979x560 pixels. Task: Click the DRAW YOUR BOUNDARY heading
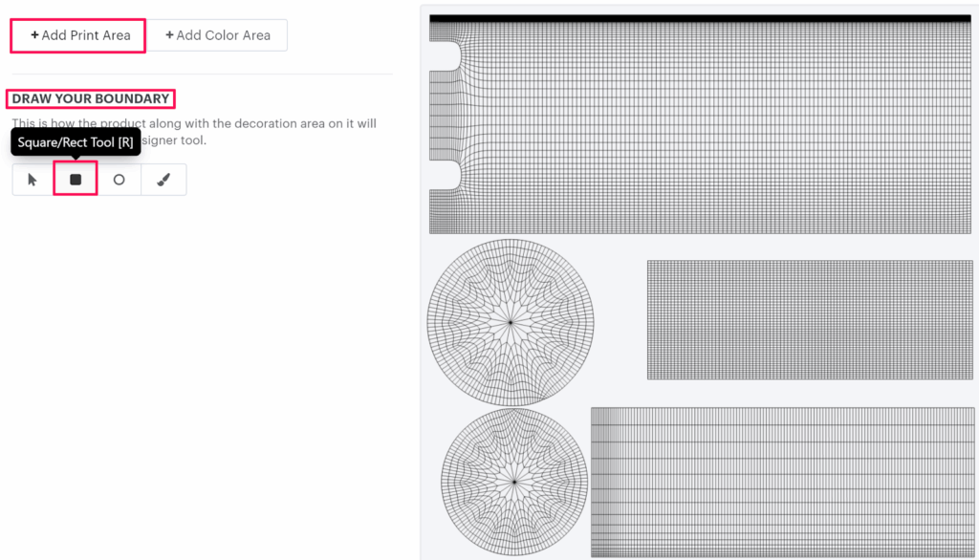(x=91, y=98)
